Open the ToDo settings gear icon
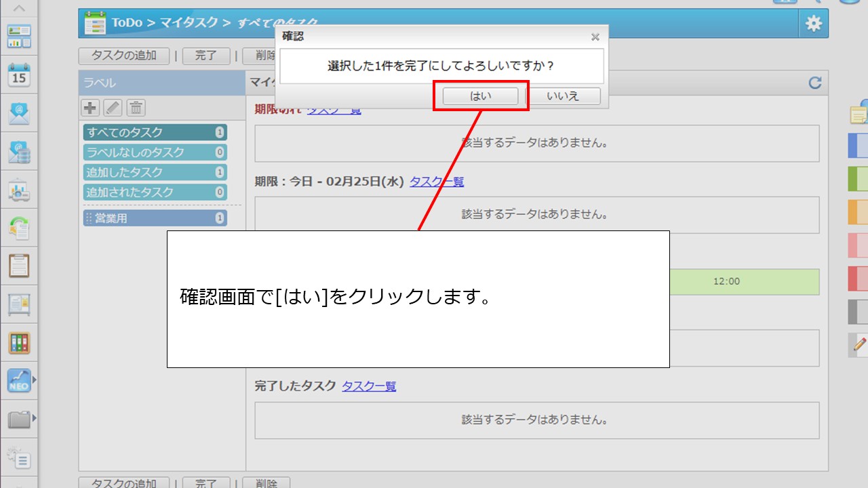 tap(813, 24)
